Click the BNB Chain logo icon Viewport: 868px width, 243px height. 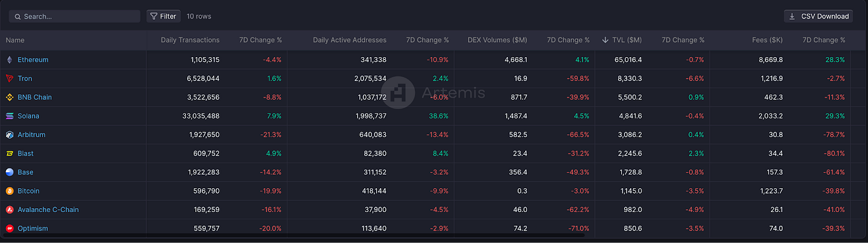(10, 97)
